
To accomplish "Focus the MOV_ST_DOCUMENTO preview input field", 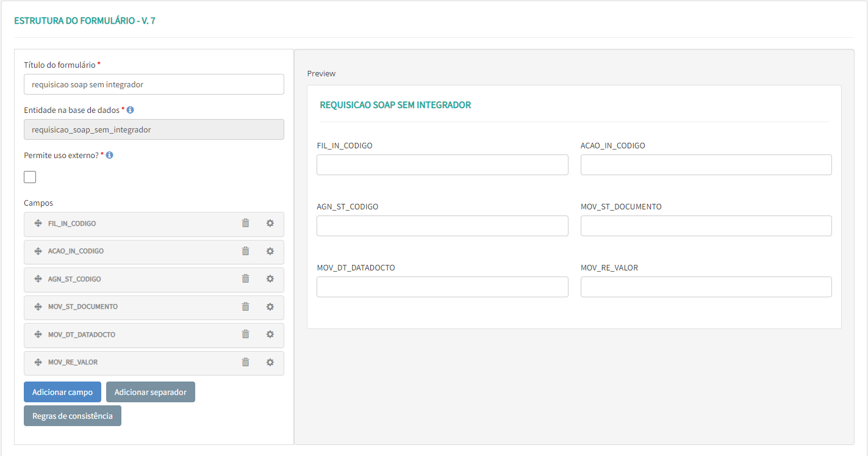I will 706,226.
